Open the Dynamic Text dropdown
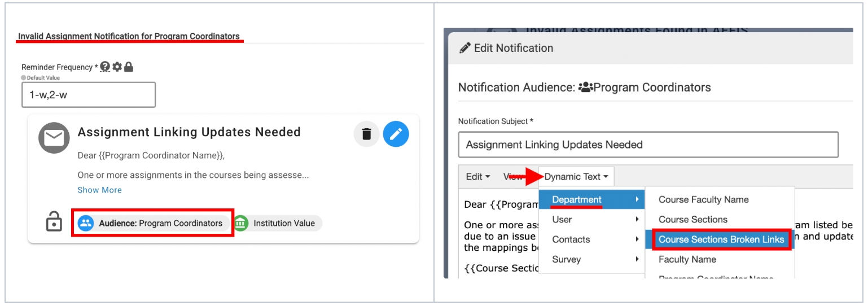This screenshot has width=868, height=305. point(576,177)
